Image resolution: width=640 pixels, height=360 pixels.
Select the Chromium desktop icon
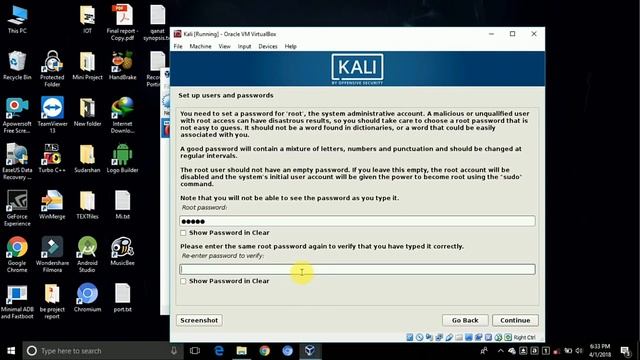pyautogui.click(x=87, y=298)
